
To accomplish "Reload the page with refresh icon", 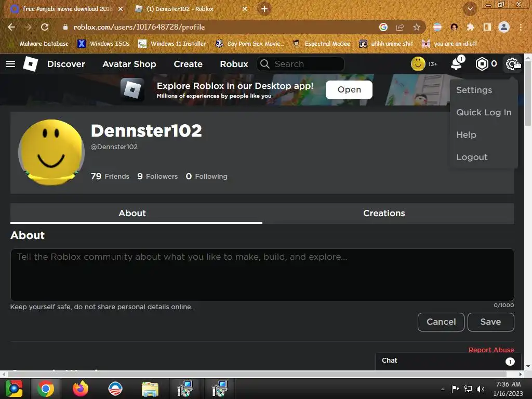I will pyautogui.click(x=45, y=27).
